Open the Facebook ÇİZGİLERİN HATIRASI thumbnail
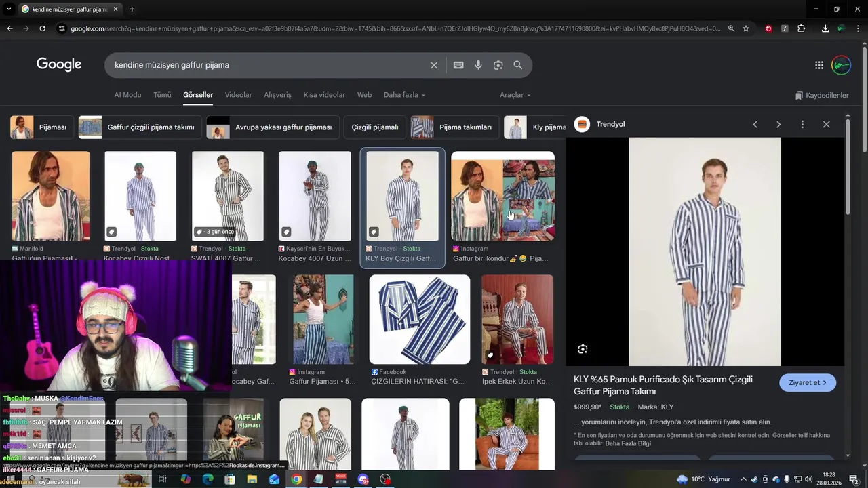The width and height of the screenshot is (868, 488). coord(420,319)
